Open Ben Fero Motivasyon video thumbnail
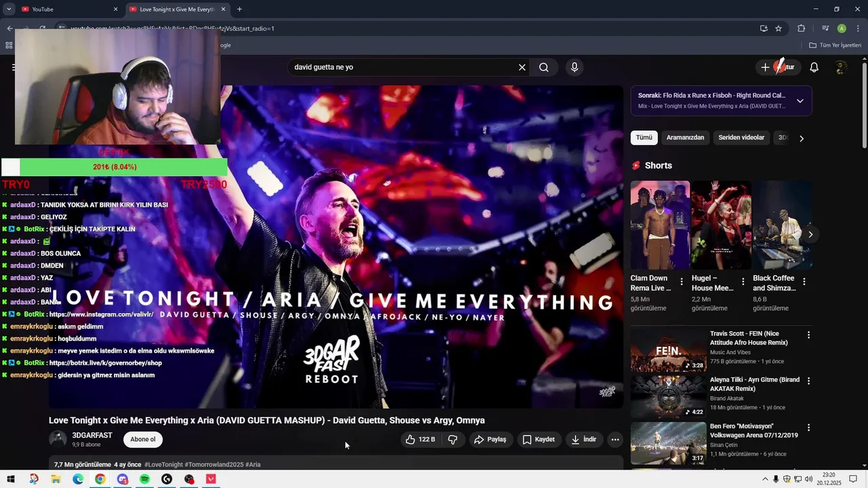 [668, 443]
